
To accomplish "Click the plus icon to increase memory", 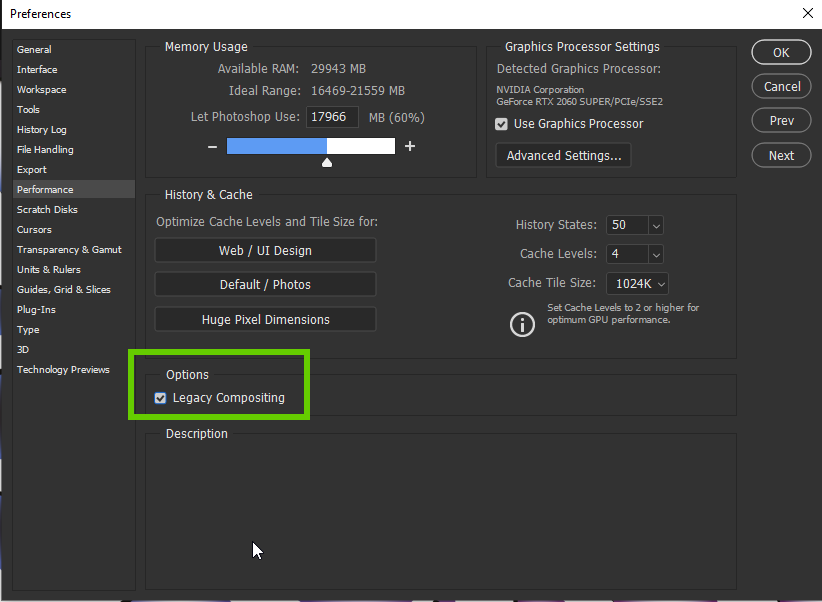I will [x=410, y=146].
